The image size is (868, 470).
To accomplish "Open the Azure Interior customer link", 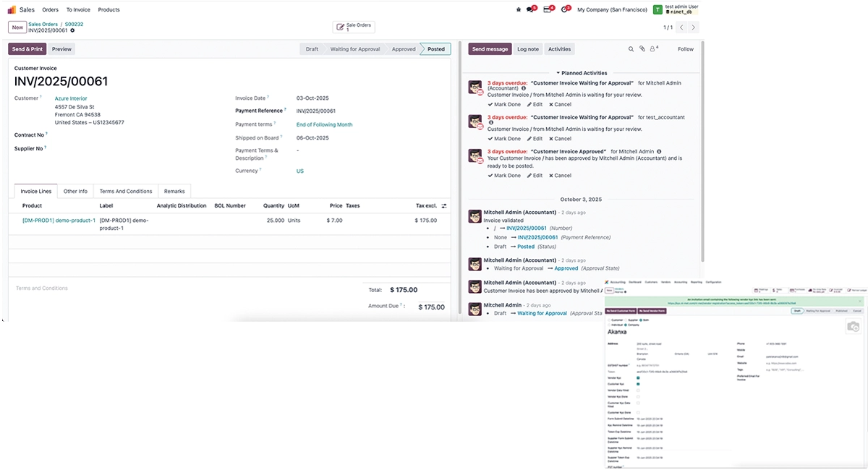I will point(71,98).
